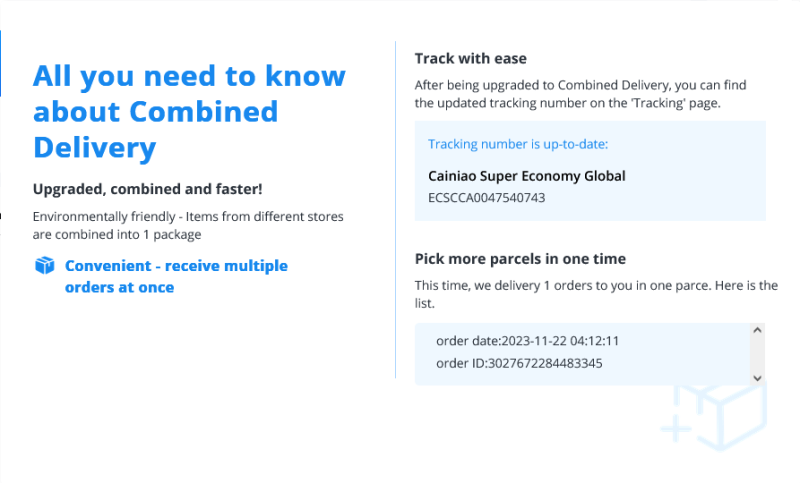Screen dimensions: 800x483
Task: Click the order ID 3027672284483345 line
Action: [x=519, y=362]
